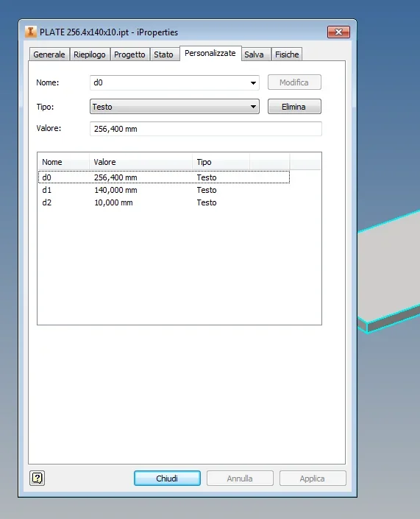This screenshot has height=519, width=420.
Task: Select the d1 row in the list
Action: [164, 190]
